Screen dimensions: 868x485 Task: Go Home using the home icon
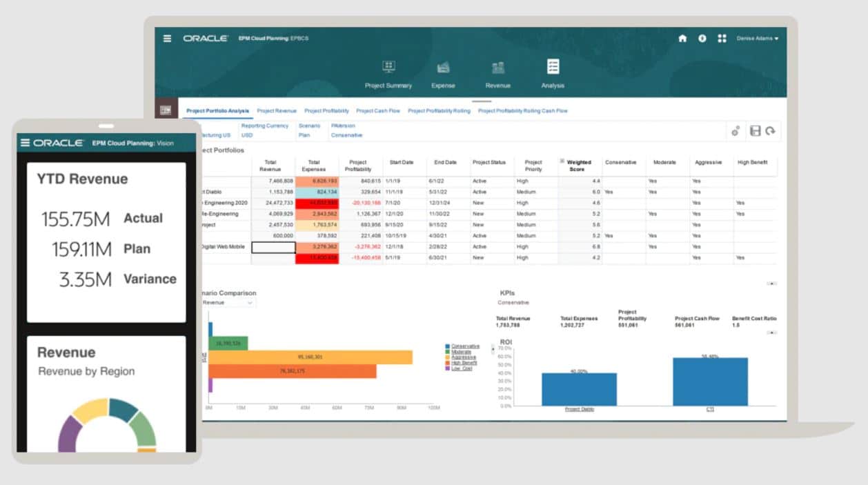pyautogui.click(x=682, y=39)
